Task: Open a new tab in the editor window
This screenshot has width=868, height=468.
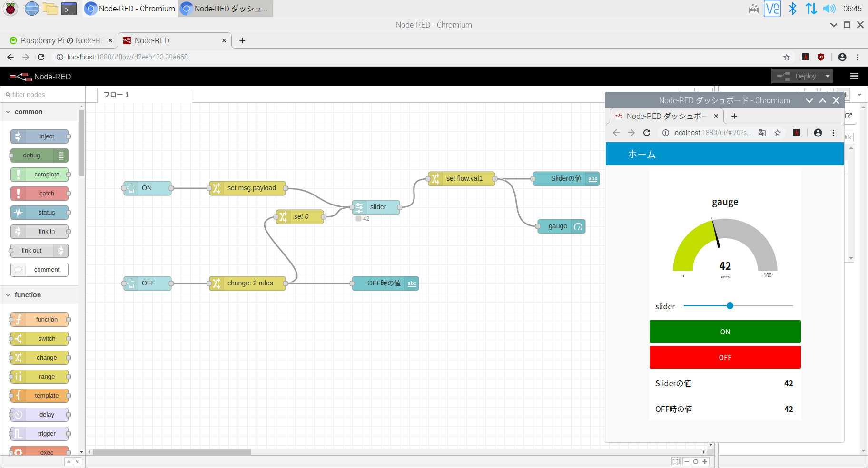Action: [x=242, y=40]
